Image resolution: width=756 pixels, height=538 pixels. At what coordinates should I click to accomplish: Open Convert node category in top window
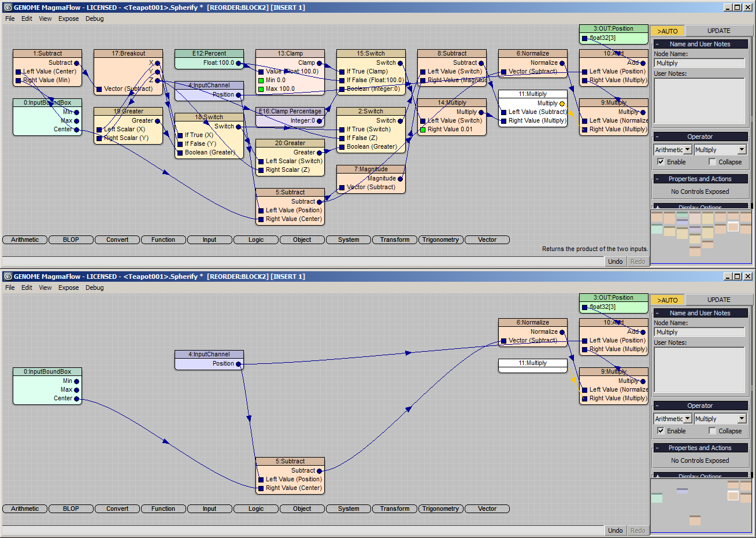point(117,239)
